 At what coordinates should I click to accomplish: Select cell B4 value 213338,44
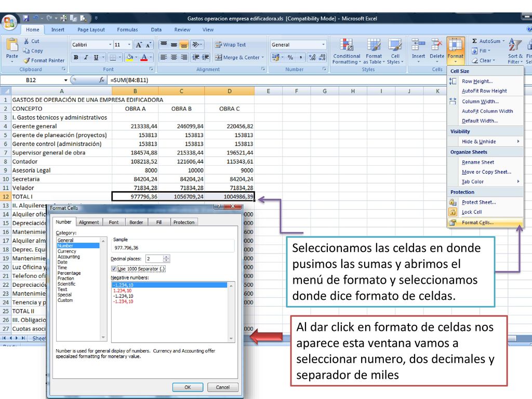pos(135,126)
